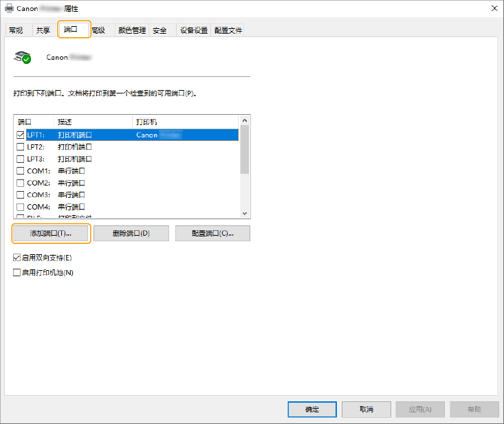
Task: Click the 添加端口 button
Action: 52,234
